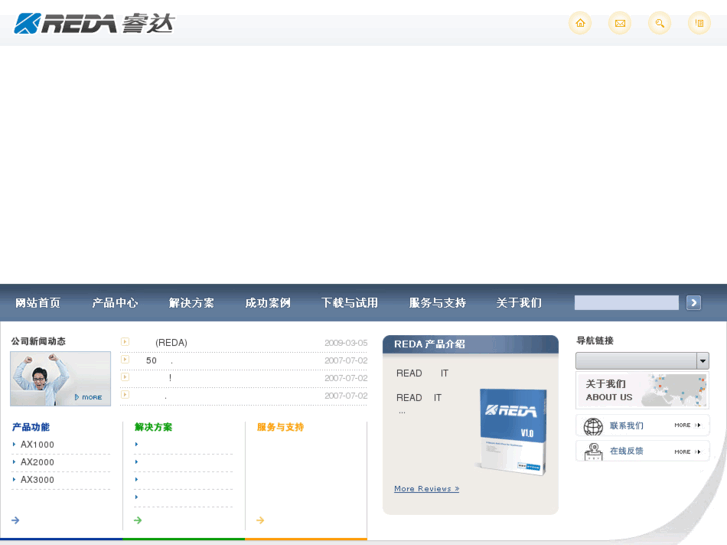Open the 关于我们 ABOUT US banner
The image size is (727, 545).
coord(642,390)
